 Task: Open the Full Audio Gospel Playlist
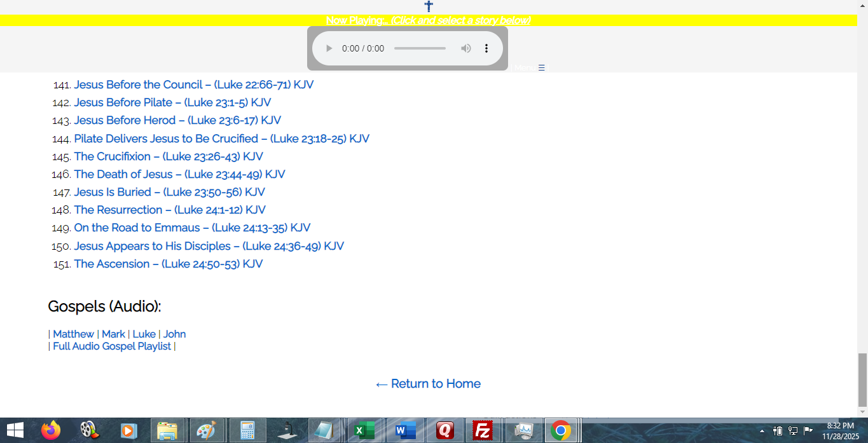coord(112,346)
